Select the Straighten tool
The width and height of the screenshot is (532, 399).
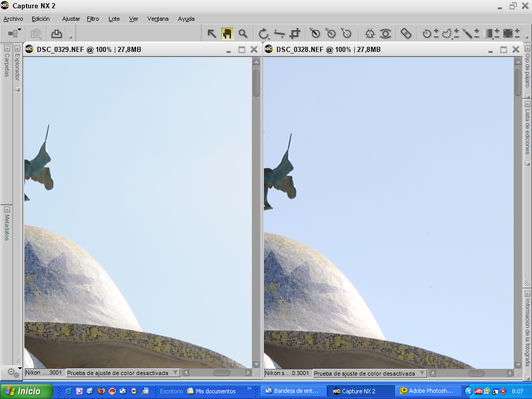tap(280, 34)
